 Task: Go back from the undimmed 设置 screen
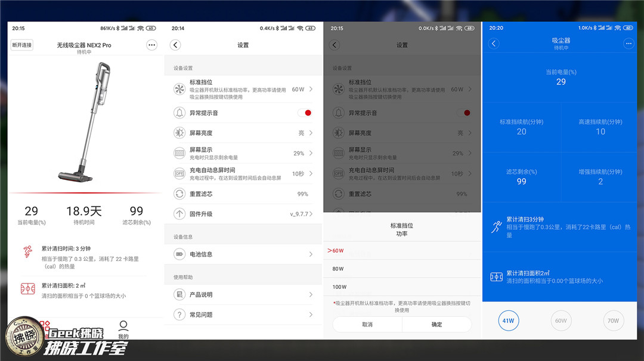tap(175, 45)
